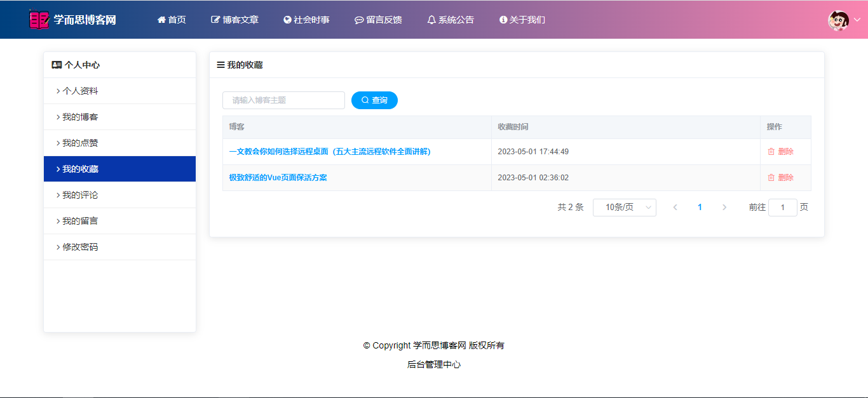Open the 极致舒适的Vue页面保活方案 blog link
Screen dimensions: 868x398
click(x=278, y=178)
